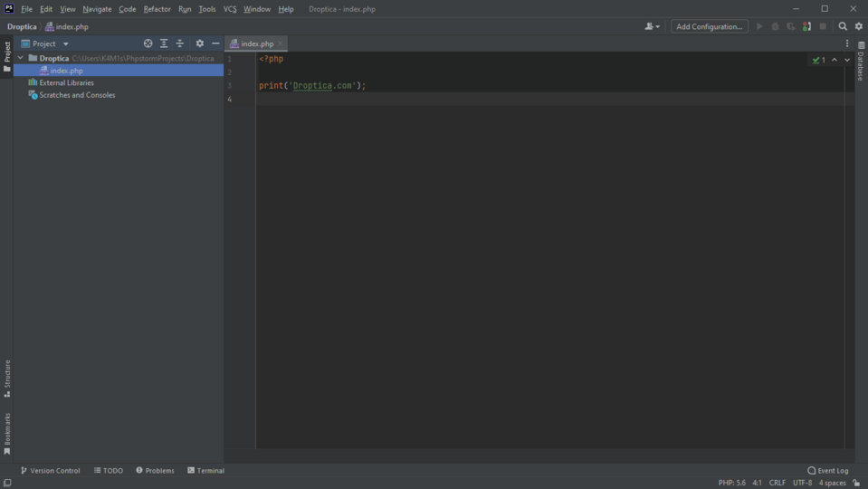Open Search Everywhere magnifier
The image size is (868, 489).
click(x=843, y=26)
